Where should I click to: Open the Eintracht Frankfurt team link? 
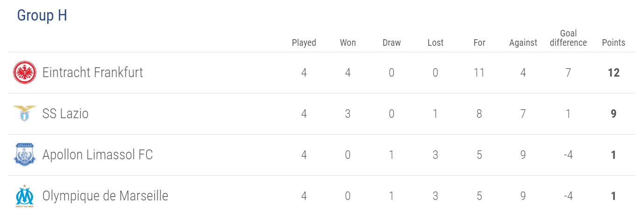tap(93, 72)
